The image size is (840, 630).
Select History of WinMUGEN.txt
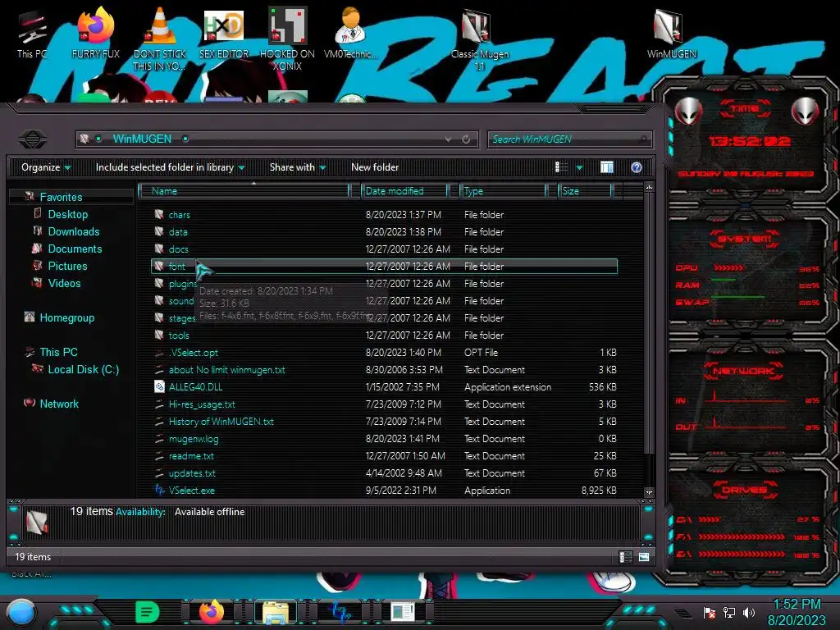click(384, 421)
